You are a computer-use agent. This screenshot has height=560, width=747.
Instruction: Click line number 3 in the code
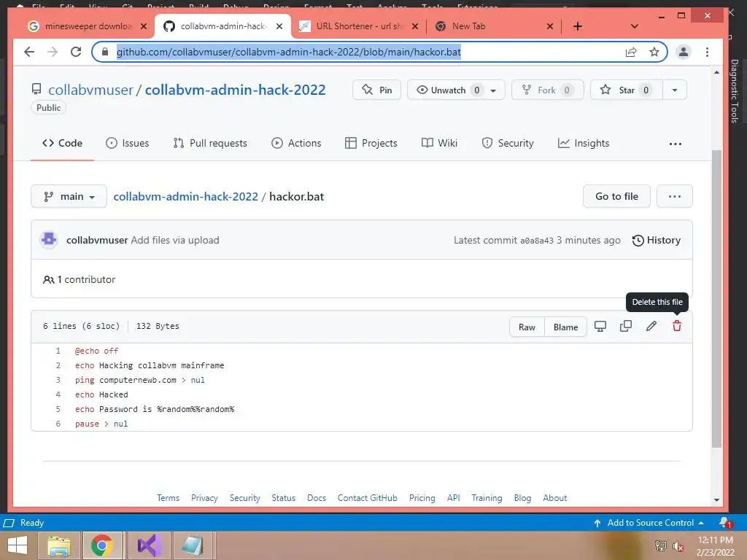tap(58, 380)
